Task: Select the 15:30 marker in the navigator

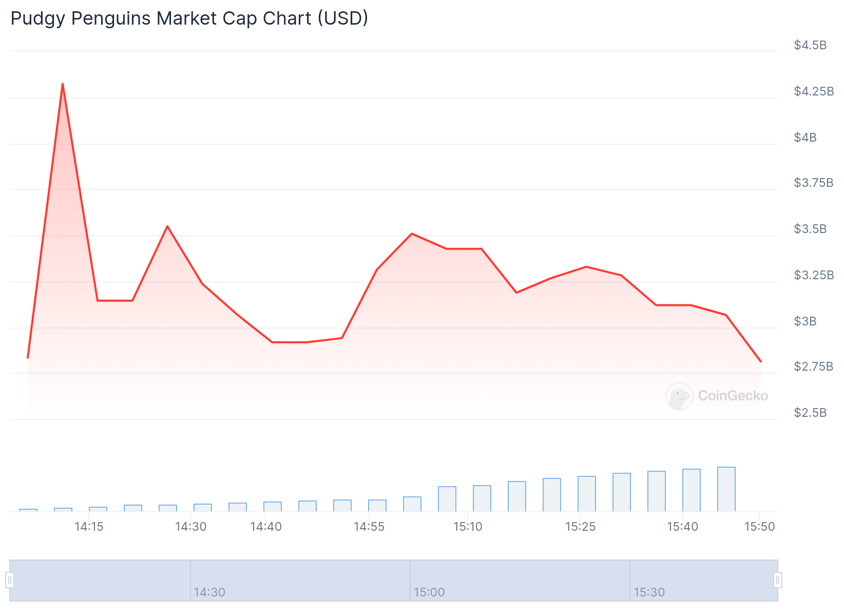Action: point(649,592)
